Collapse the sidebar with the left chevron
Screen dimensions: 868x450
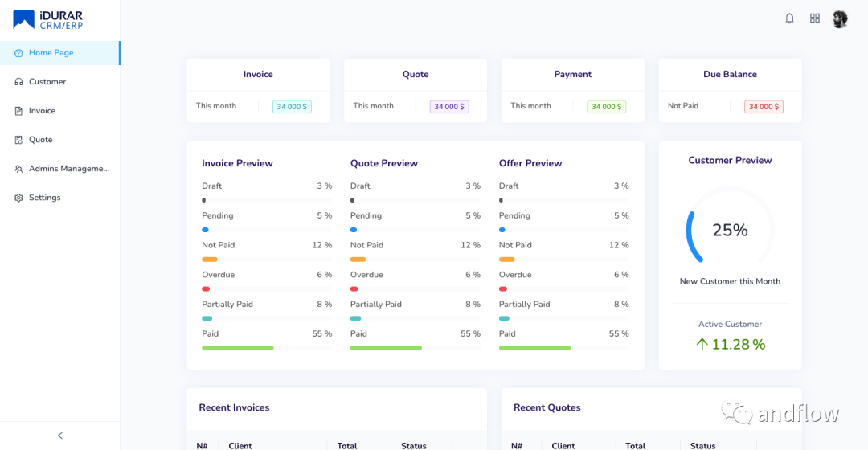click(60, 436)
